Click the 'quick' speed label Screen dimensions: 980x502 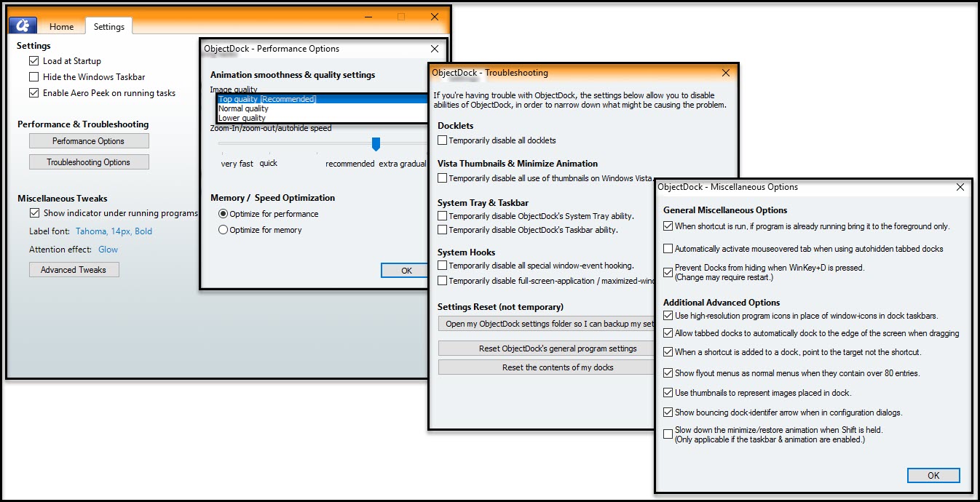(x=269, y=163)
